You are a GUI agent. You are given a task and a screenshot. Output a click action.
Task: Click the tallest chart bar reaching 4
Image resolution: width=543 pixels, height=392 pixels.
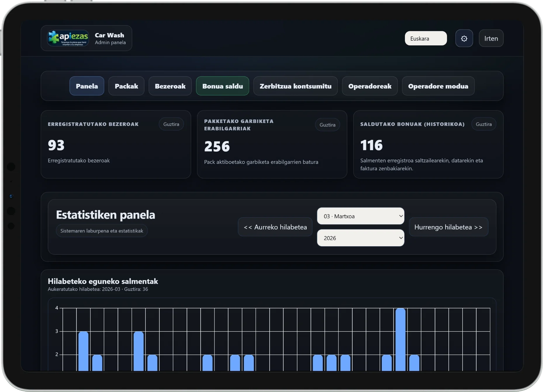(x=400, y=339)
